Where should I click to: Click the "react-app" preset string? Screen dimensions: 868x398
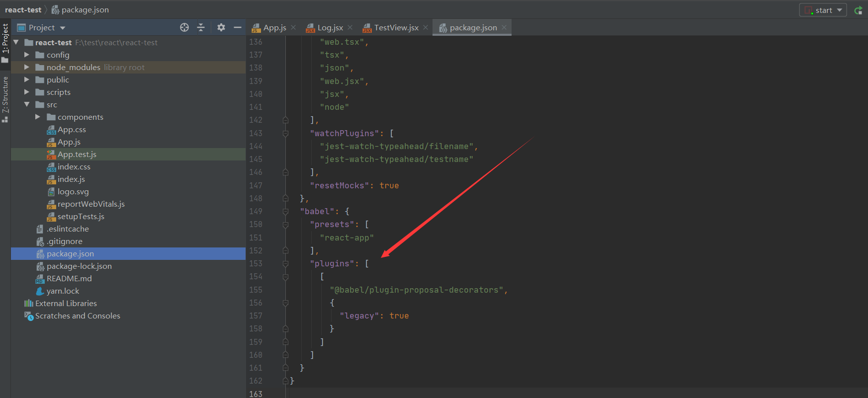tap(347, 238)
